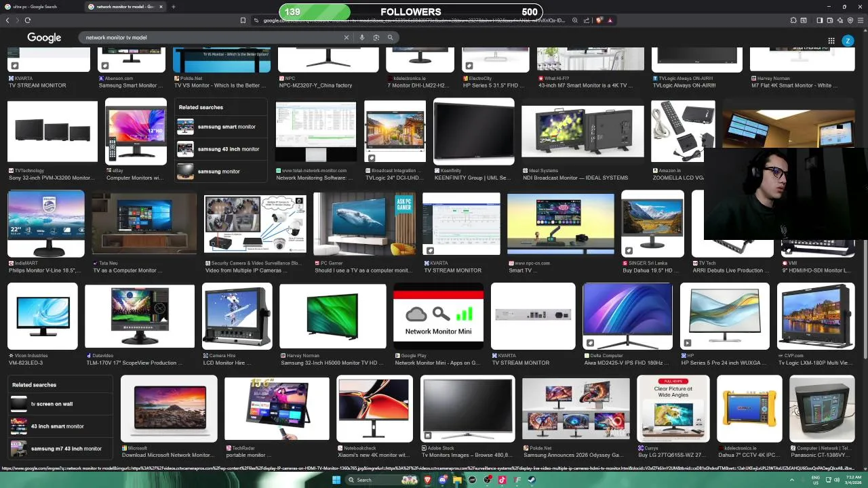Open Microsoft laptop network monitor image

[169, 409]
